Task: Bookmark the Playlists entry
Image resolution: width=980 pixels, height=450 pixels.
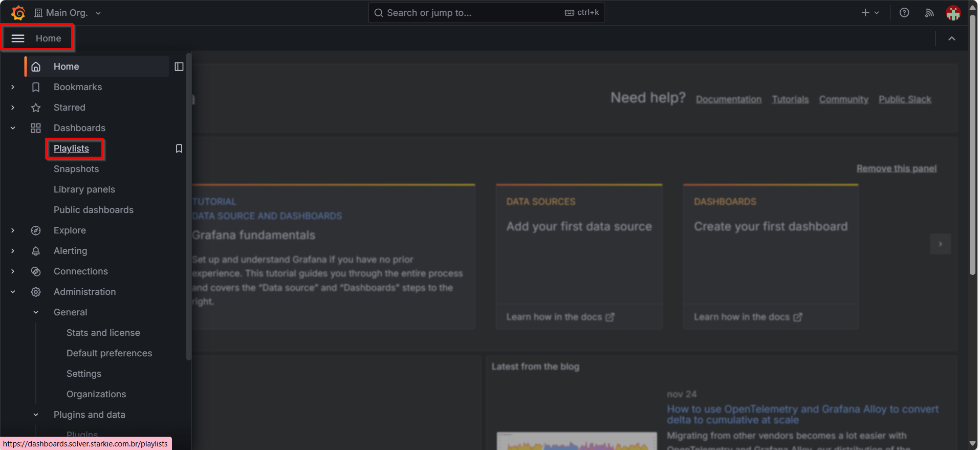Action: pyautogui.click(x=179, y=148)
